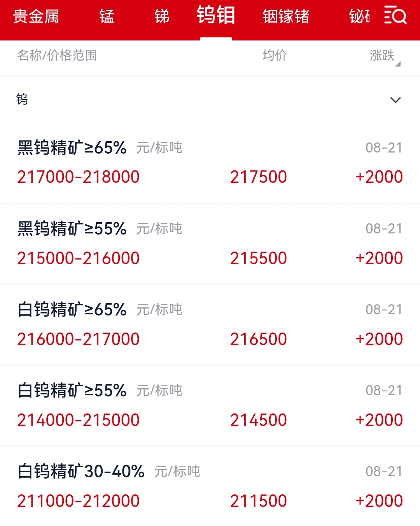Open the partially visible 铋 tab
420x526 pixels.
click(359, 16)
